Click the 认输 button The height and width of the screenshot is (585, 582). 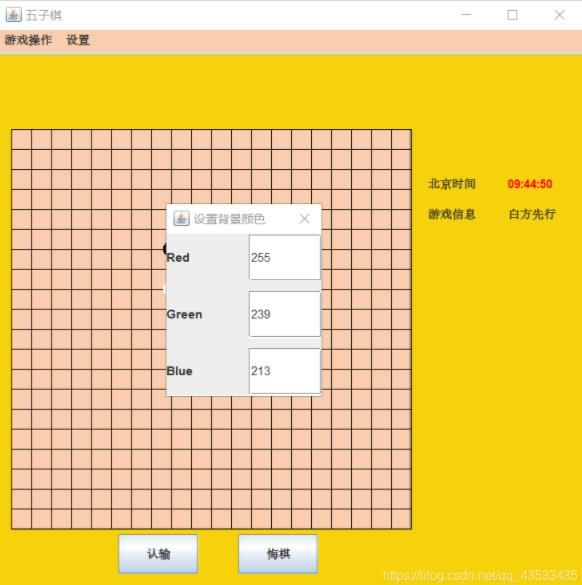(158, 554)
